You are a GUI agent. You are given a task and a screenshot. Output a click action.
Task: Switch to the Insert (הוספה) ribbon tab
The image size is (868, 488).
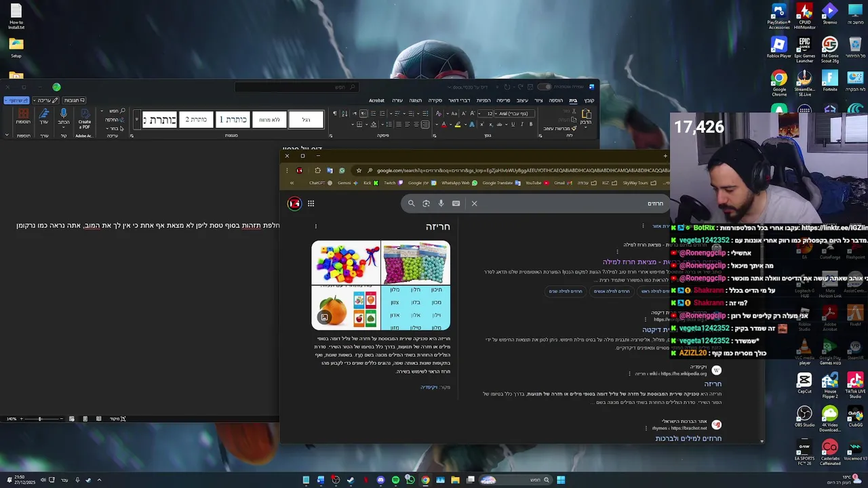[x=555, y=100]
